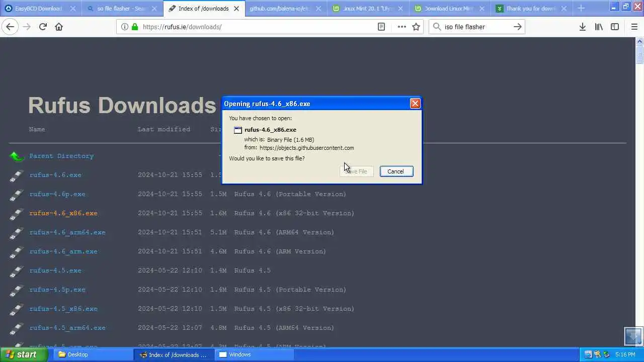Click the green padlock security icon
This screenshot has width=644, height=362.
(x=134, y=27)
